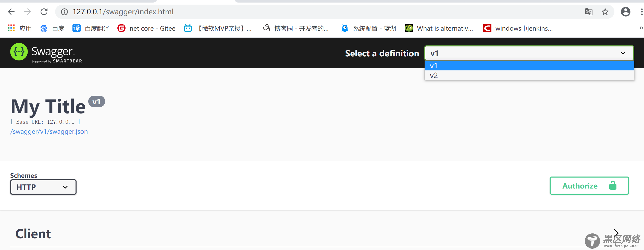Click the Base URL 127.0.0.1 text
Image resolution: width=644 pixels, height=250 pixels.
[45, 122]
